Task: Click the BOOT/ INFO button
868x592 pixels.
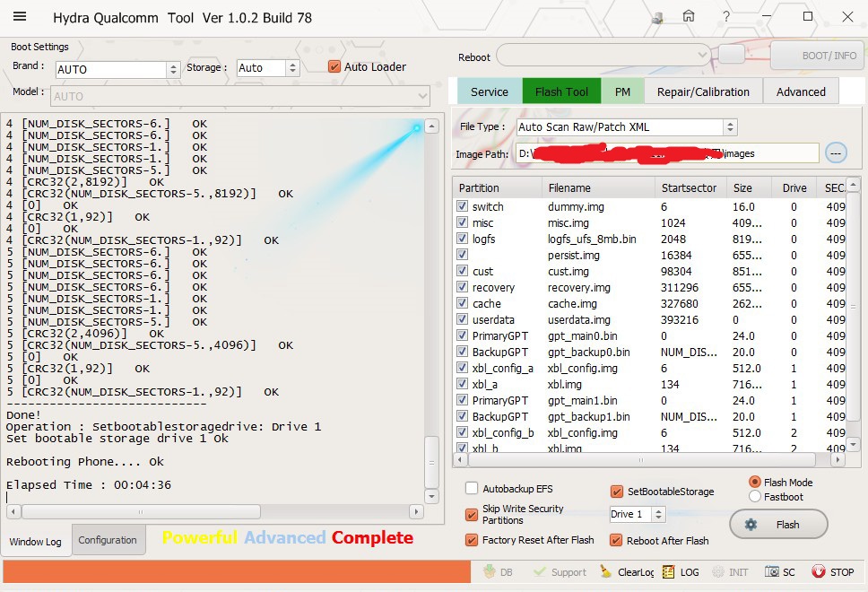Action: point(818,56)
